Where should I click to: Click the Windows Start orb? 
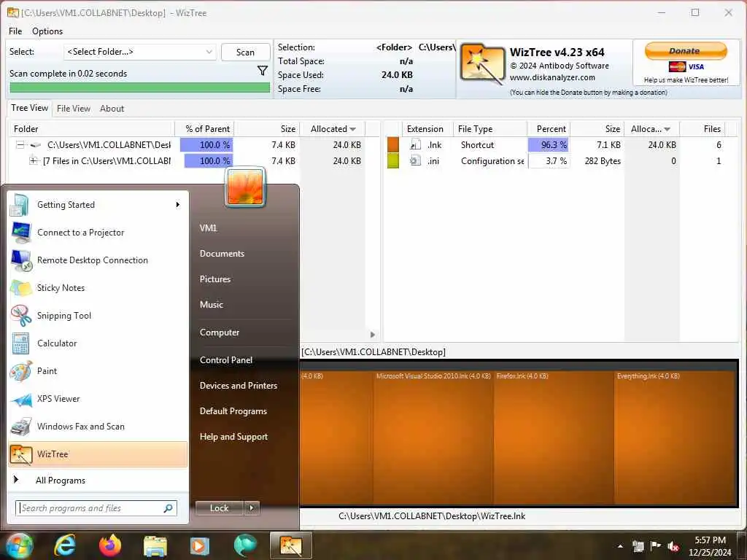coord(18,545)
